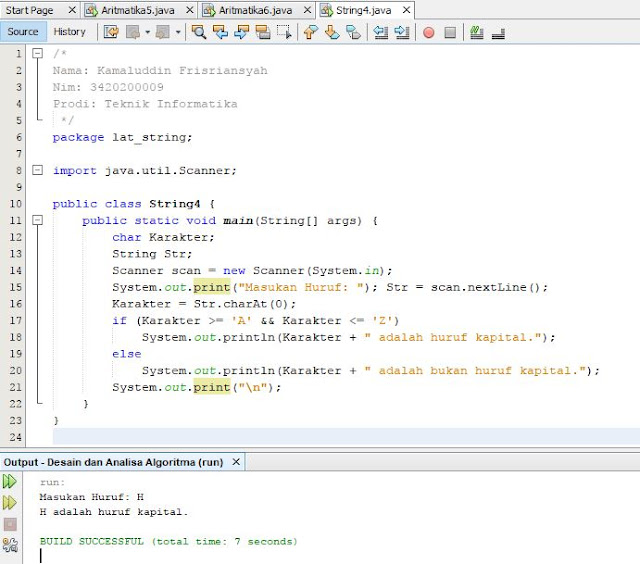Click 'scan.nextLine()' on line 15

click(485, 287)
